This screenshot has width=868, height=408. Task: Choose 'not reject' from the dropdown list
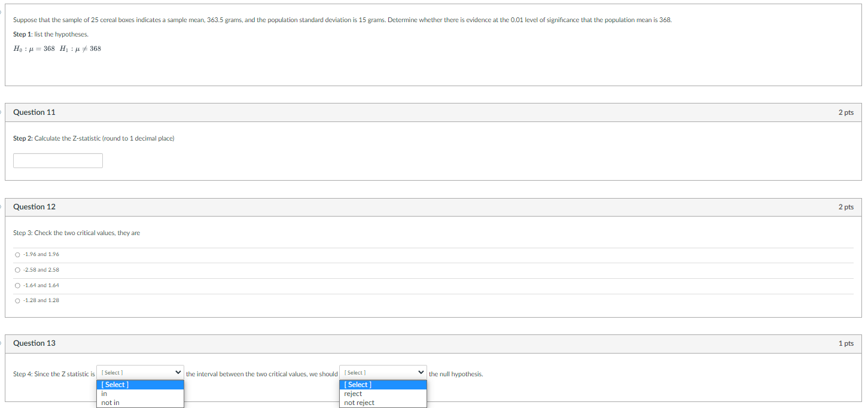click(x=383, y=403)
